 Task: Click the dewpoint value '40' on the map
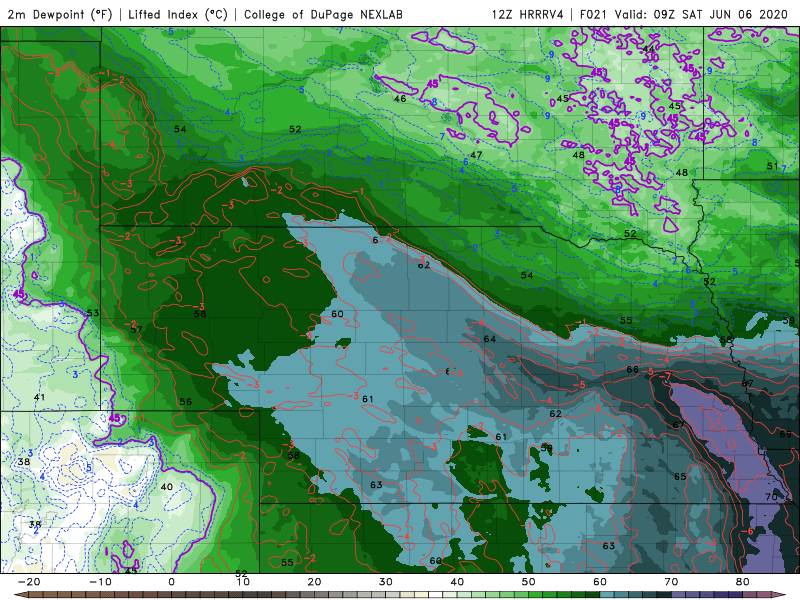point(167,487)
